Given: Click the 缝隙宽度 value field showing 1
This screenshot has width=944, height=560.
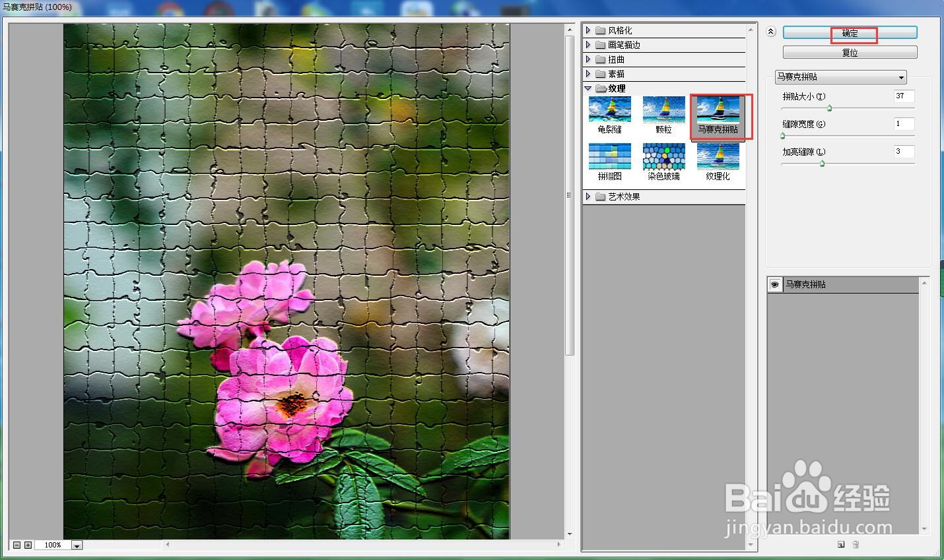Looking at the screenshot, I should pyautogui.click(x=904, y=124).
